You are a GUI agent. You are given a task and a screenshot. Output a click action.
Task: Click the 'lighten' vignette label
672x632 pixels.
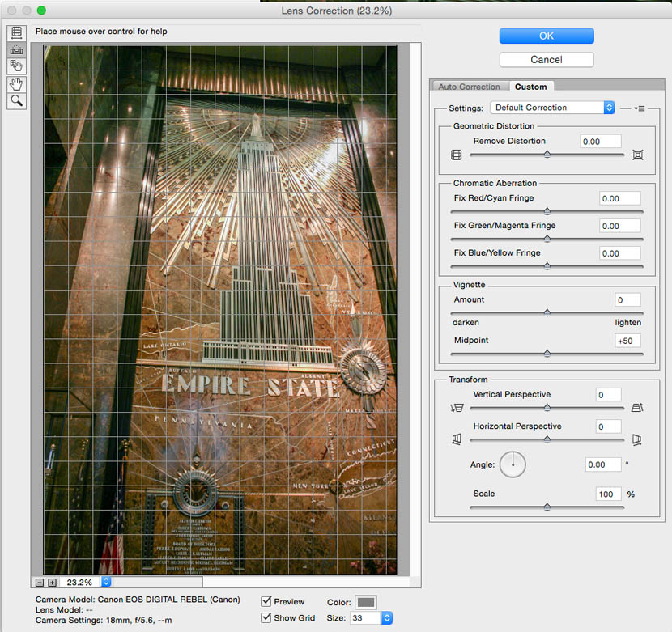(x=628, y=323)
